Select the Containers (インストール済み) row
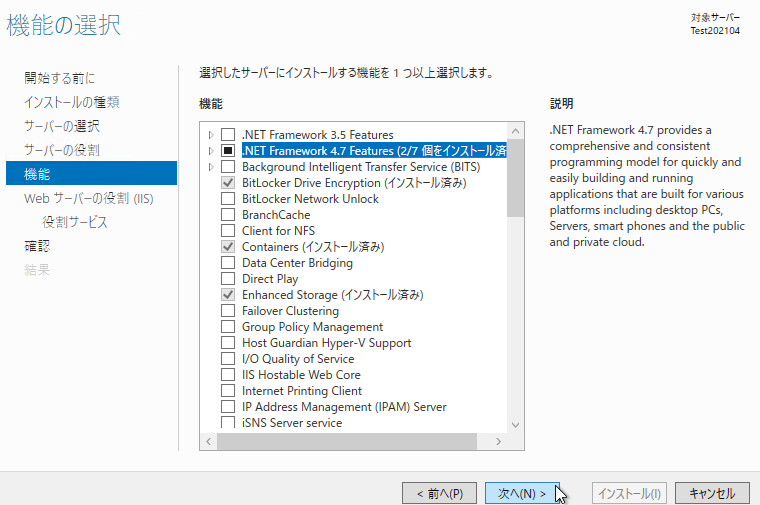Image resolution: width=760 pixels, height=505 pixels. coord(313,247)
